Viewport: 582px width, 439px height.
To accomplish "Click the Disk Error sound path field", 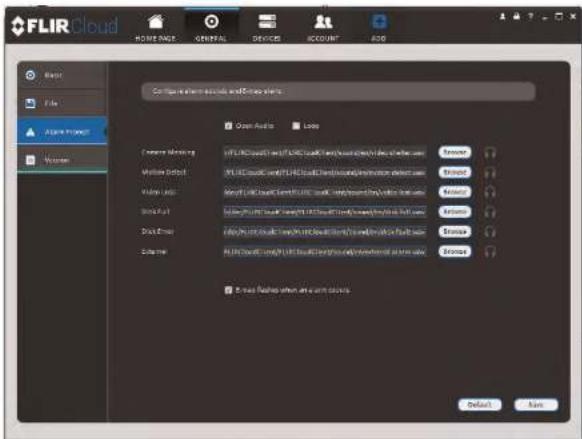I will (325, 232).
